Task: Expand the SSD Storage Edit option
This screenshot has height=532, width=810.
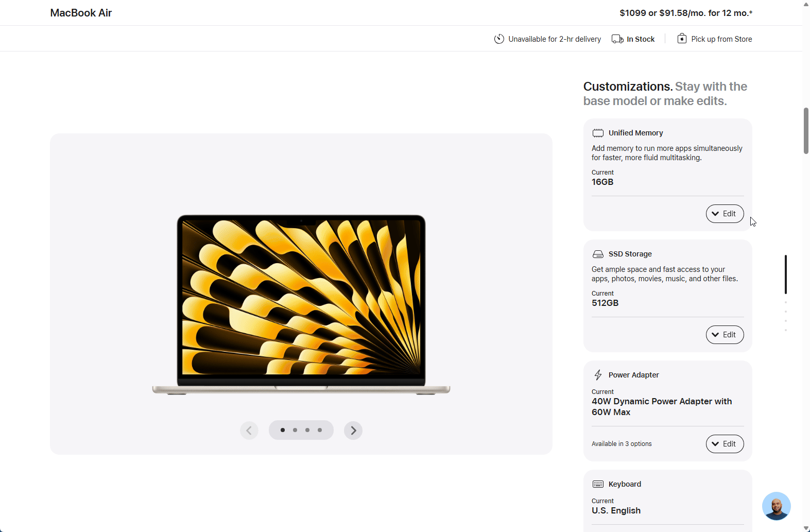Action: [x=725, y=335]
